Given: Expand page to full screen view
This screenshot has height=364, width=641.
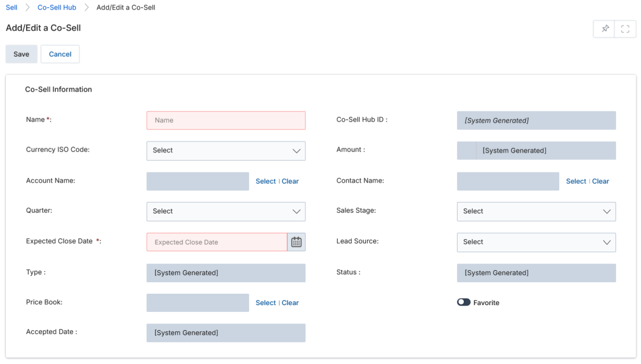Looking at the screenshot, I should [625, 29].
